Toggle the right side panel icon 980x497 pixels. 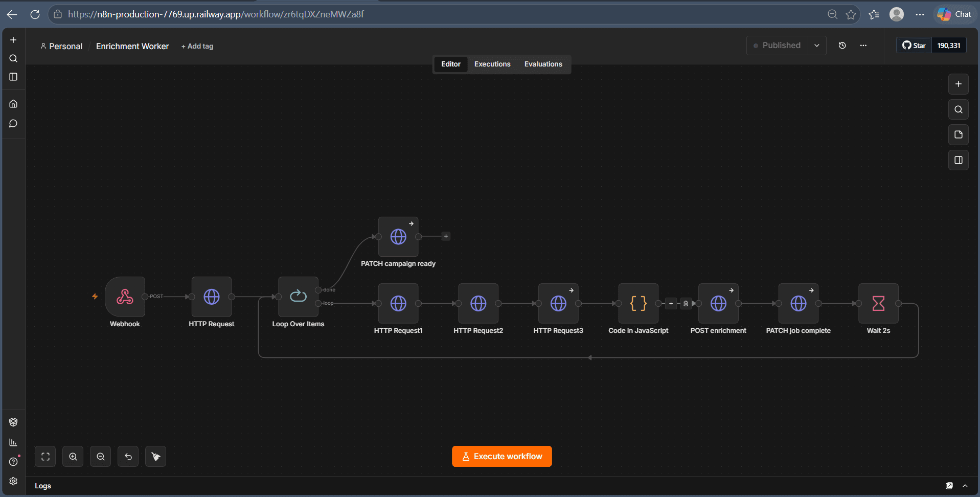[959, 160]
